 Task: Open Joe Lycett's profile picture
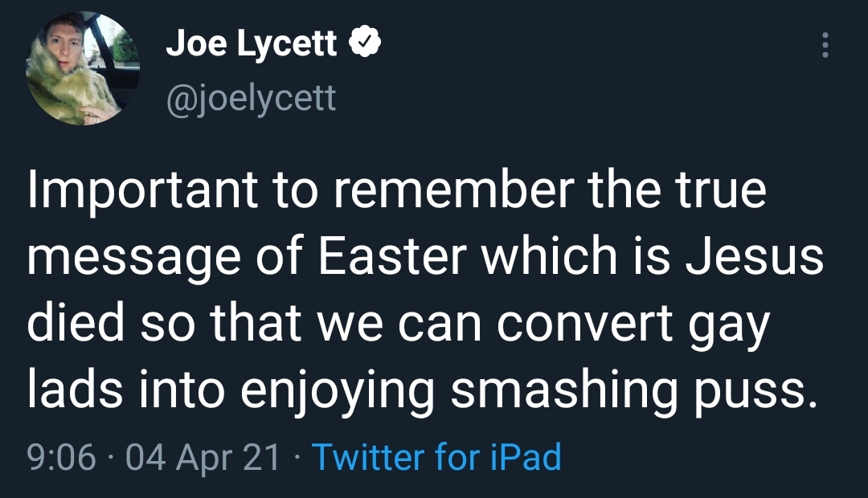(84, 70)
